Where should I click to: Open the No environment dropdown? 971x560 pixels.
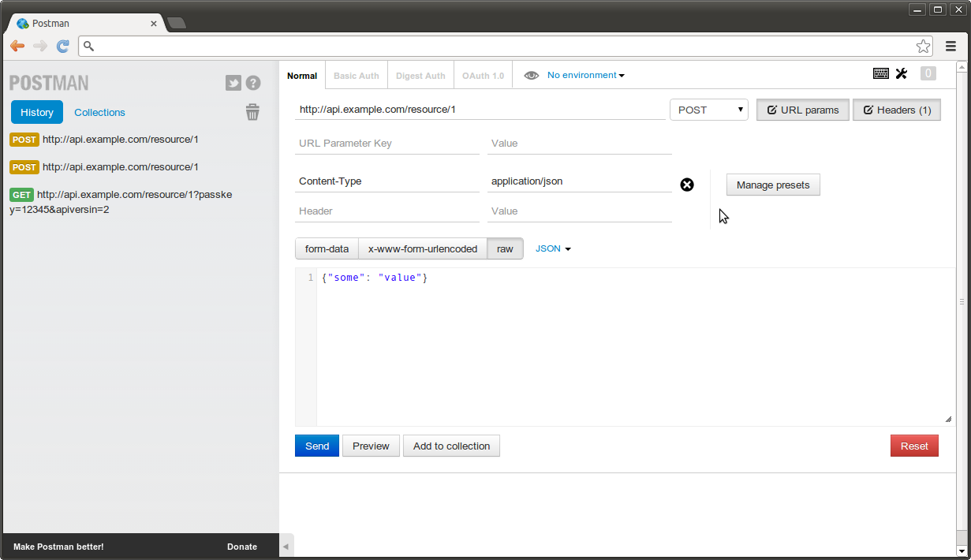[585, 76]
